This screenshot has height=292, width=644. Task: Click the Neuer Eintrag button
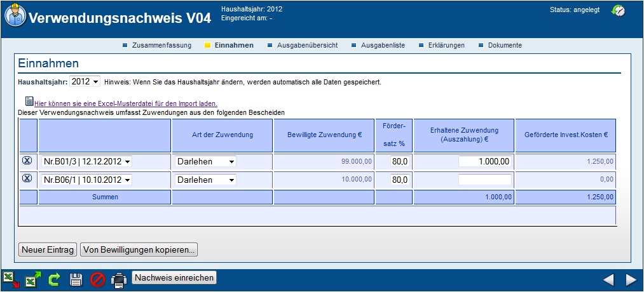click(48, 249)
